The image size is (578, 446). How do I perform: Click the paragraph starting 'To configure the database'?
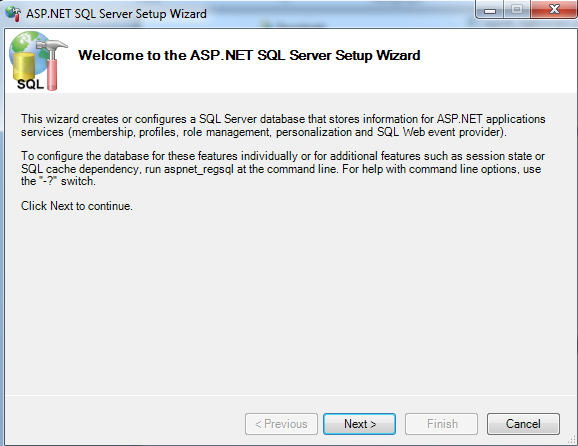pyautogui.click(x=283, y=168)
